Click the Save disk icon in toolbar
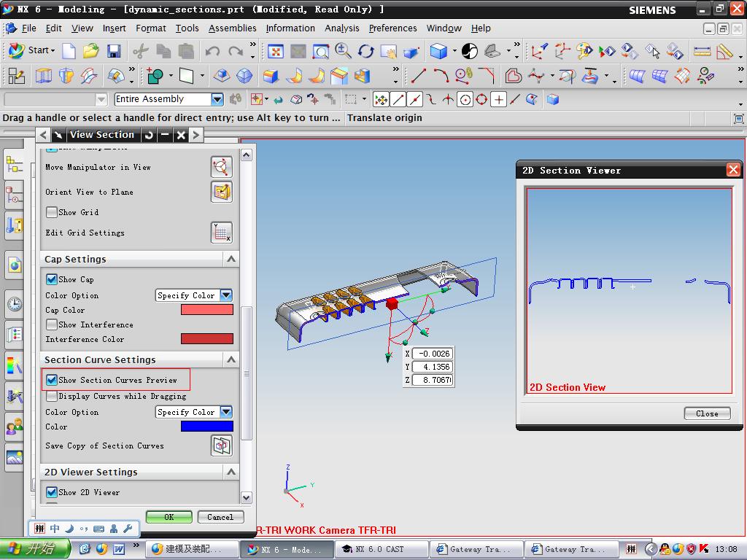 coord(113,51)
